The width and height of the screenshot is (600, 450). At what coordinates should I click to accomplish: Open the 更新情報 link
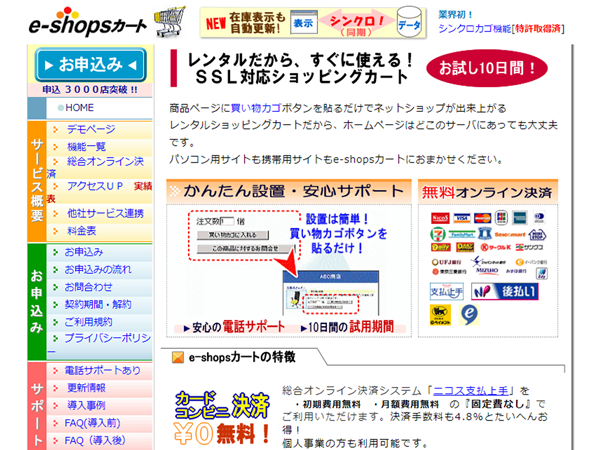point(86,388)
